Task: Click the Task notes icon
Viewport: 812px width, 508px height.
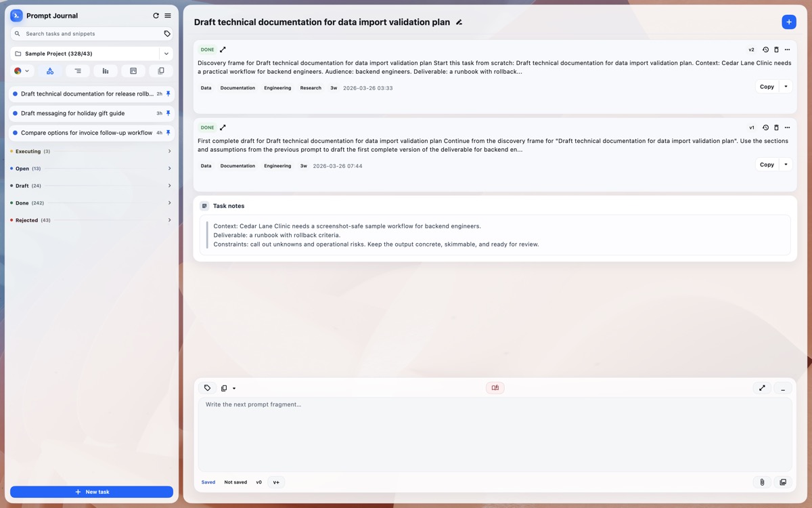Action: pos(204,206)
